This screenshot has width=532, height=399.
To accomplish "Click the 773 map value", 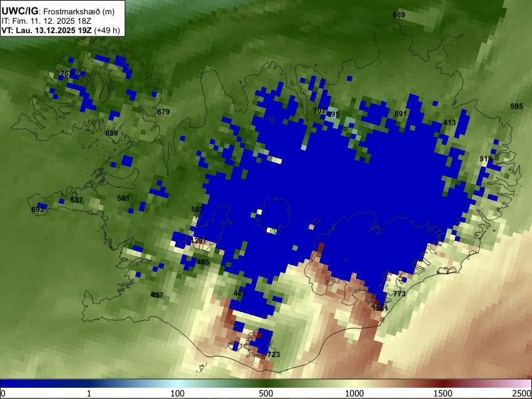I will pos(399,294).
